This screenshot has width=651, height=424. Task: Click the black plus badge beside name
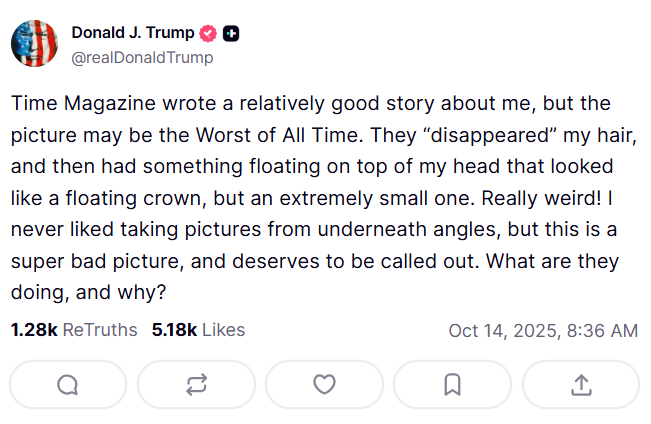(x=231, y=33)
